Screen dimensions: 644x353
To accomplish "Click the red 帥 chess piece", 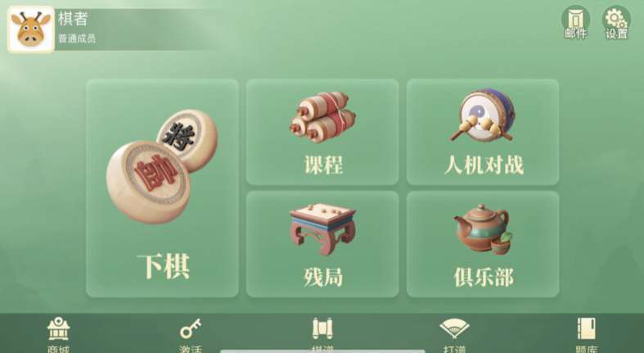I will (148, 183).
